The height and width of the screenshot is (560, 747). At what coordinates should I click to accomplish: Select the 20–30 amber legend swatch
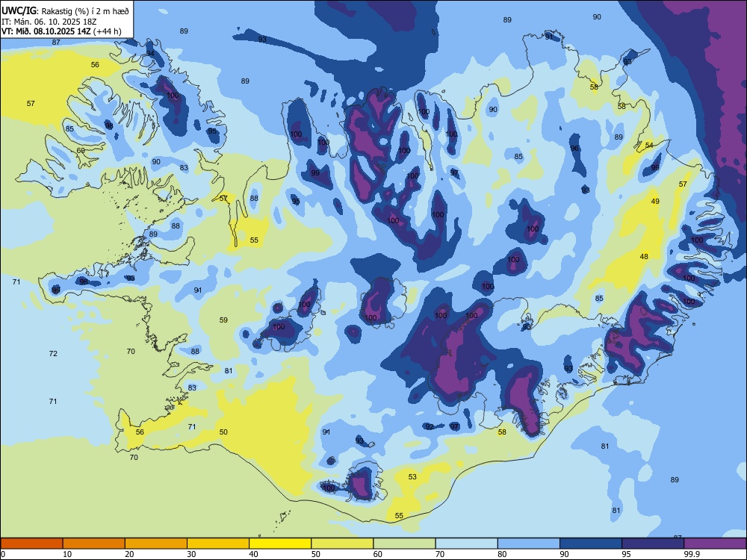tap(156, 544)
